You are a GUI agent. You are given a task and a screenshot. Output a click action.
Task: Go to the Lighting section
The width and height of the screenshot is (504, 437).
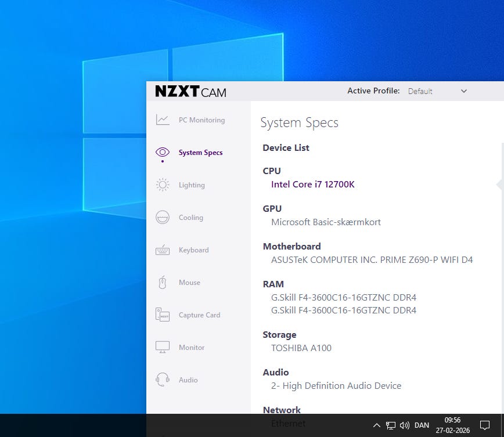coord(192,185)
